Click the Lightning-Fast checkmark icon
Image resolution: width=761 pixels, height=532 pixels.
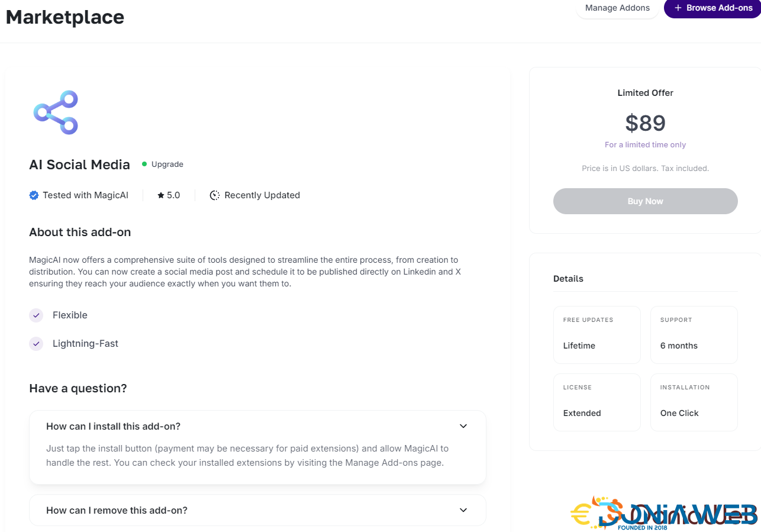36,344
